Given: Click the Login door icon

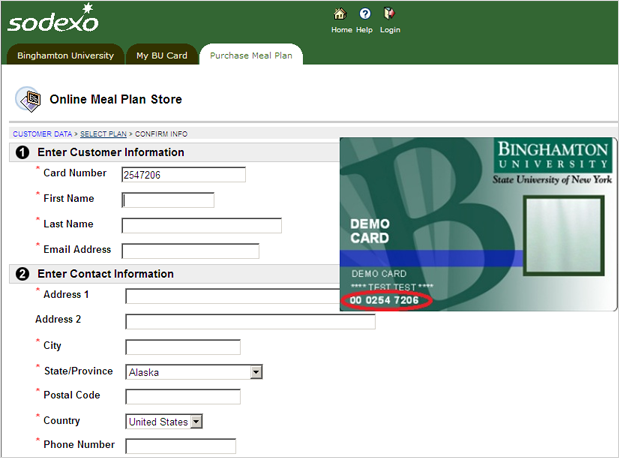Looking at the screenshot, I should (x=389, y=14).
